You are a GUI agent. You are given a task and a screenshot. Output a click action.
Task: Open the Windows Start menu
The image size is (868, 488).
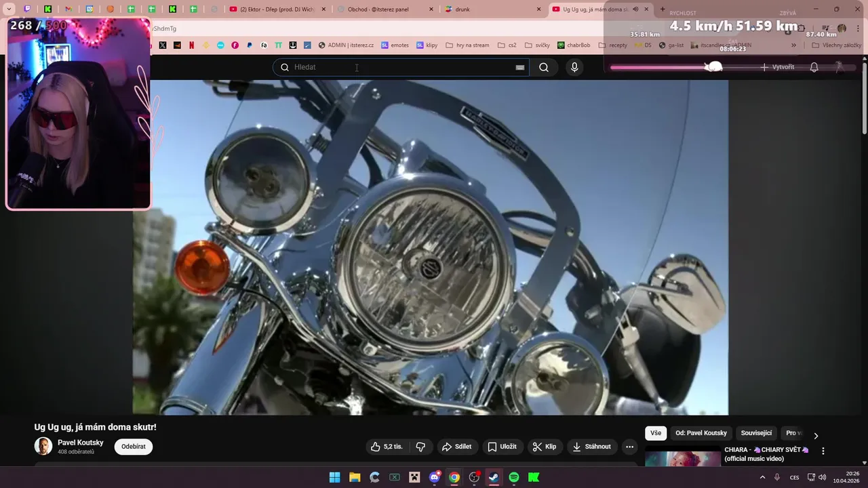tap(335, 477)
